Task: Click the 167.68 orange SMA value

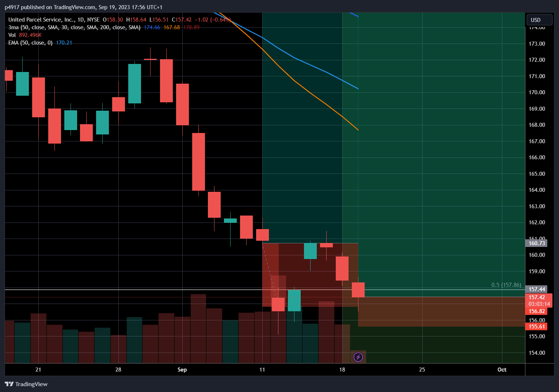Action: [x=172, y=27]
